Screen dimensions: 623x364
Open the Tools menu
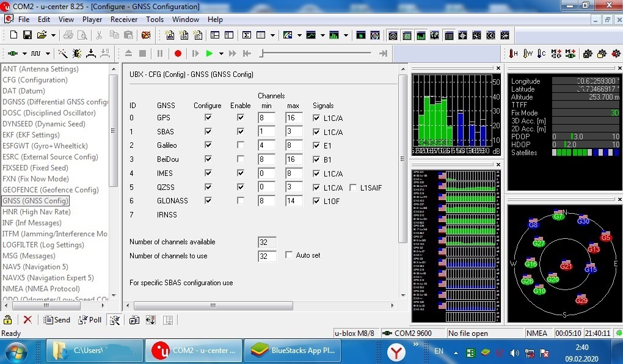point(155,20)
